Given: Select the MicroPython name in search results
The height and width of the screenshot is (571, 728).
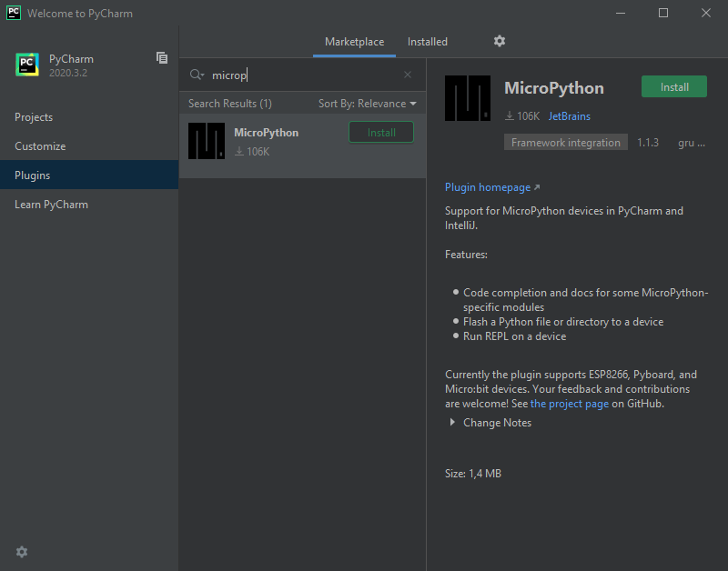Looking at the screenshot, I should point(266,133).
